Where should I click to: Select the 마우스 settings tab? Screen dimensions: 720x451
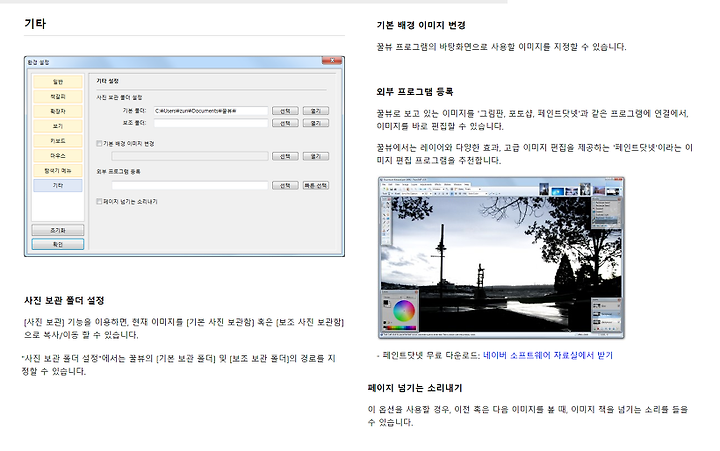pos(58,156)
